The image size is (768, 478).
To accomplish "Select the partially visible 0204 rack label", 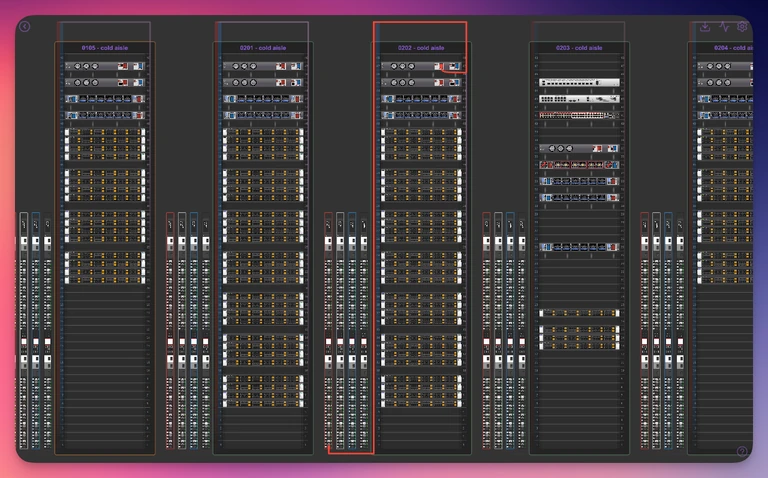I will pos(733,48).
